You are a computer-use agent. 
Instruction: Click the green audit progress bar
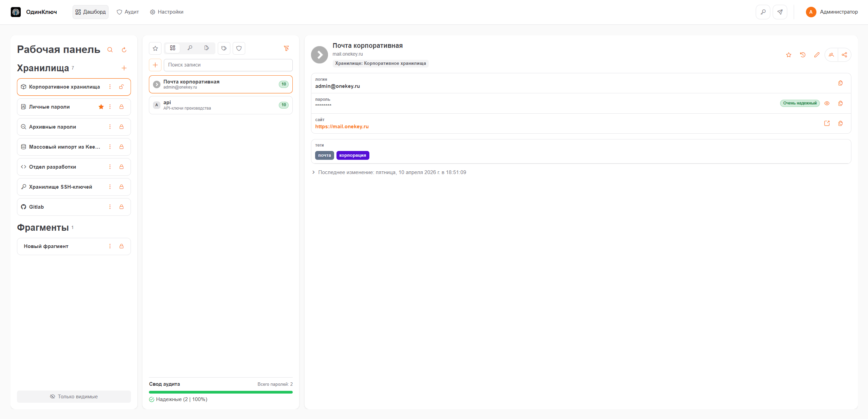click(220, 392)
